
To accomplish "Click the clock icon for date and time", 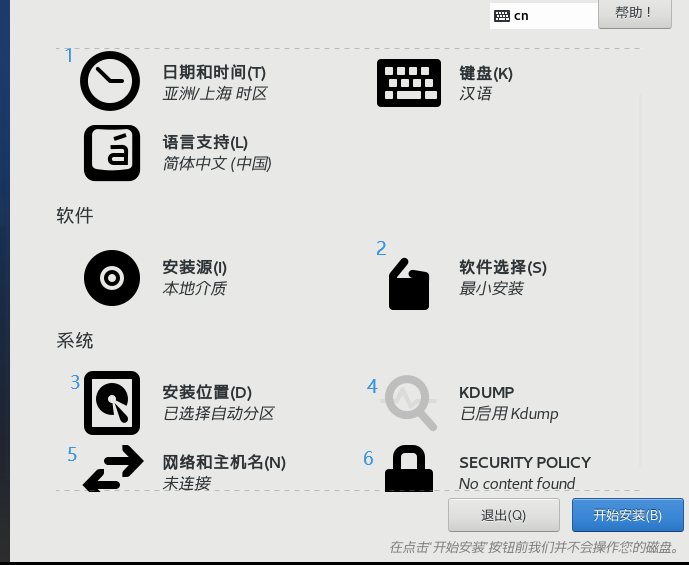I will [x=110, y=81].
